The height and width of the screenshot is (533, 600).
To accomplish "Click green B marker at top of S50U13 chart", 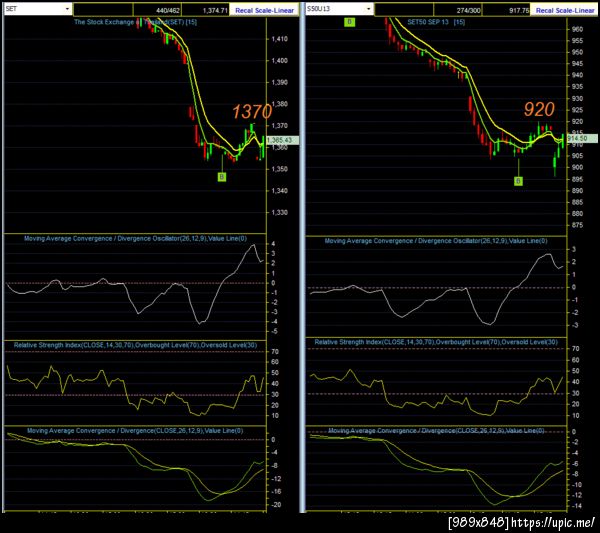I will tap(349, 22).
